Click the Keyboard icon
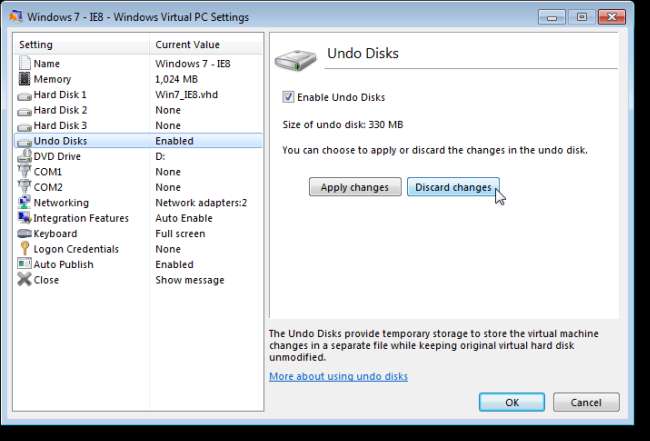The width and height of the screenshot is (650, 441). [24, 233]
